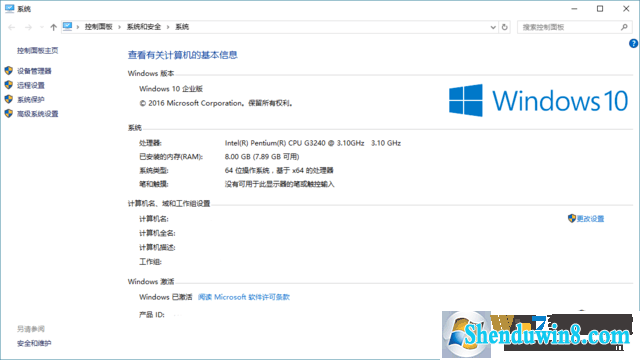Click the system icon in title bar
The height and width of the screenshot is (360, 640).
pyautogui.click(x=9, y=9)
